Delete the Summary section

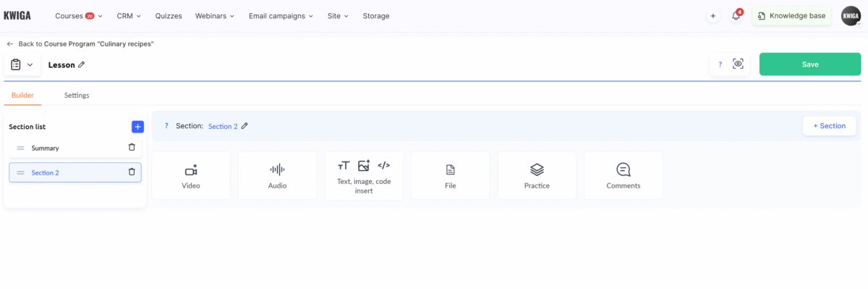tap(132, 148)
